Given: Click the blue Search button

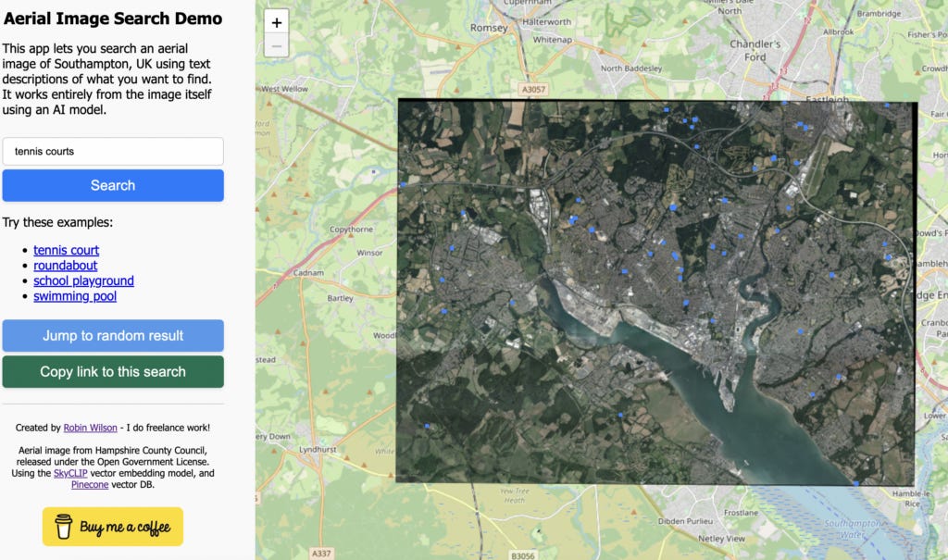Looking at the screenshot, I should click(x=113, y=185).
